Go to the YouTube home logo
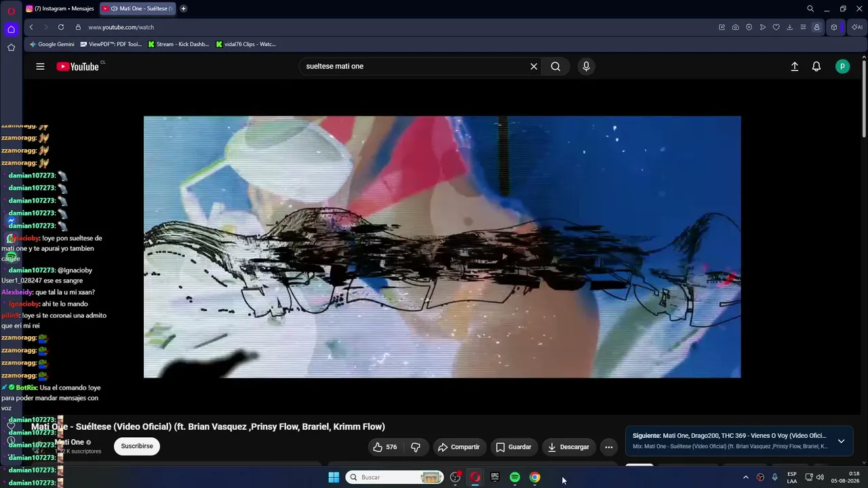This screenshot has width=868, height=488. click(x=78, y=66)
